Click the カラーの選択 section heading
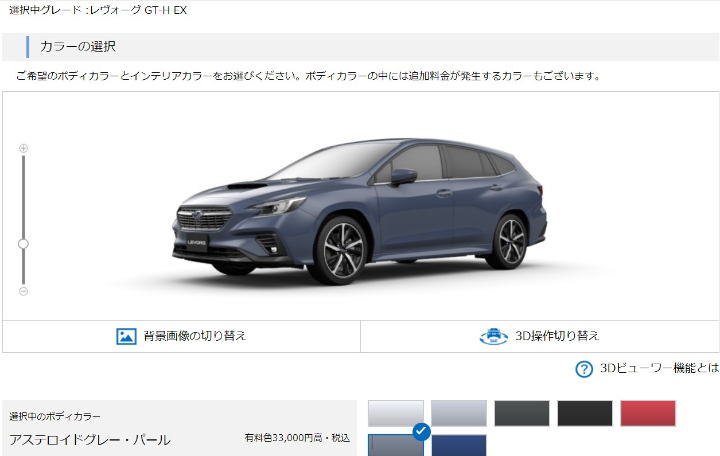720x456 pixels. (78, 46)
